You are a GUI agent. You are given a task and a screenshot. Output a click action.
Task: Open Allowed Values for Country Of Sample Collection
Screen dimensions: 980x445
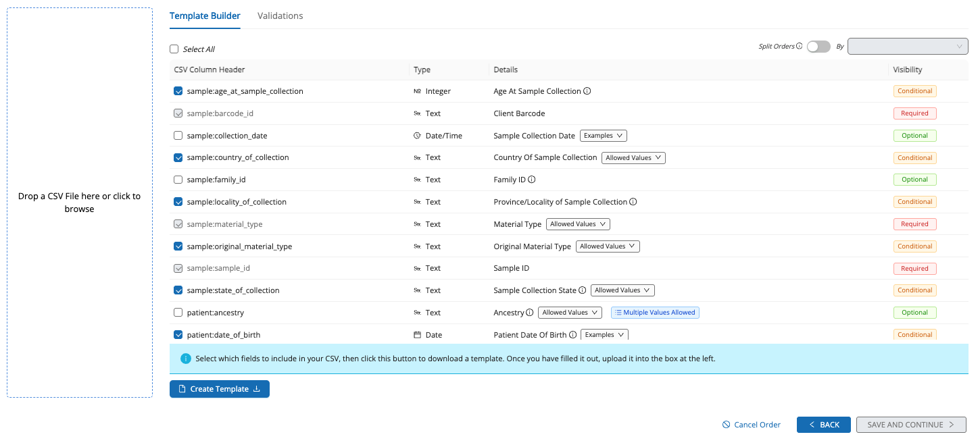[x=633, y=157]
